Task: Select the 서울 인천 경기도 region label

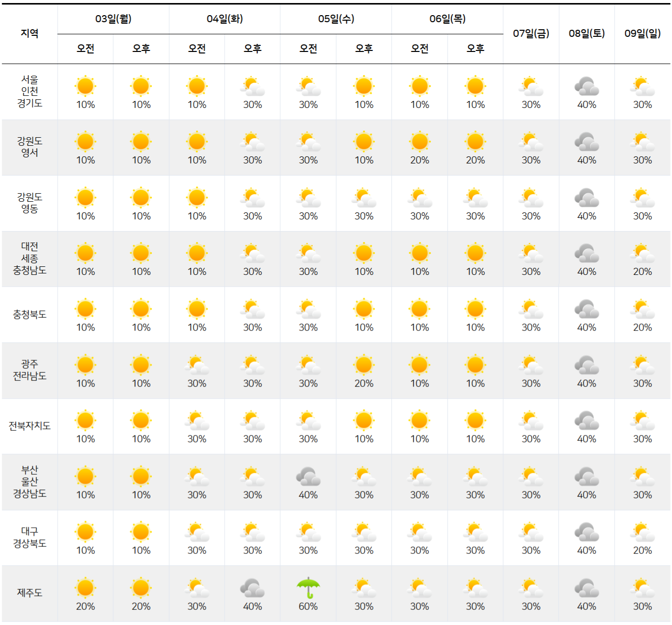Action: [30, 91]
